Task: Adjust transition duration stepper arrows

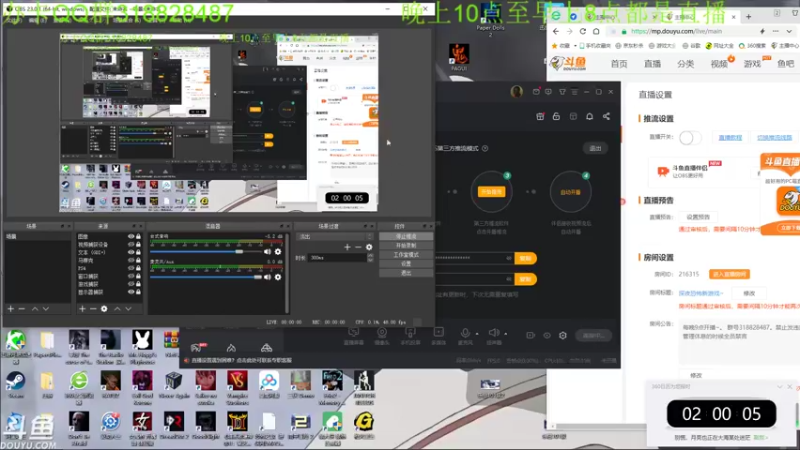Action: [370, 258]
